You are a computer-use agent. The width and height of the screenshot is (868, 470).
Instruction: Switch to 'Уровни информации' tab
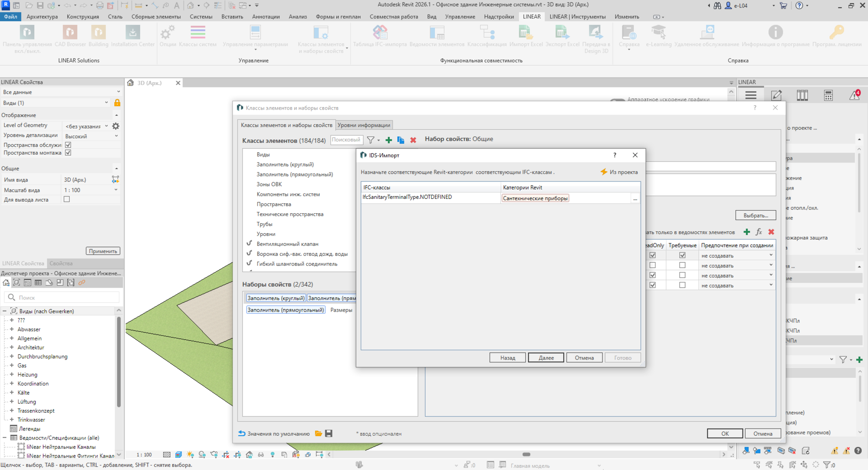pyautogui.click(x=363, y=125)
